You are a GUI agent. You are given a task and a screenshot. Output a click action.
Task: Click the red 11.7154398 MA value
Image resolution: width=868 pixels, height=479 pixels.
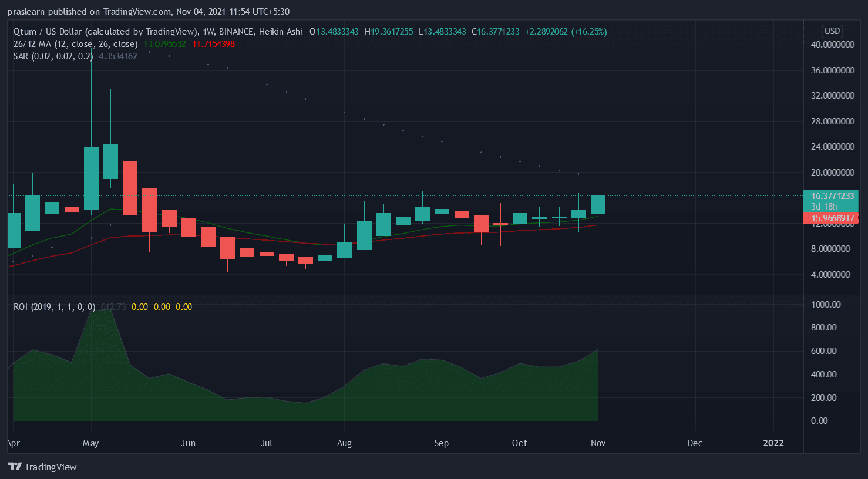tap(214, 44)
